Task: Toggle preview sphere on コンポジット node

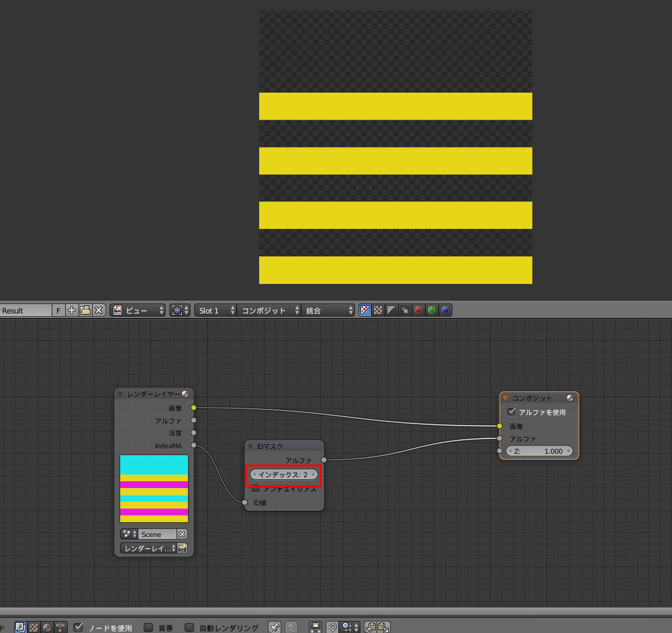Action: 570,398
